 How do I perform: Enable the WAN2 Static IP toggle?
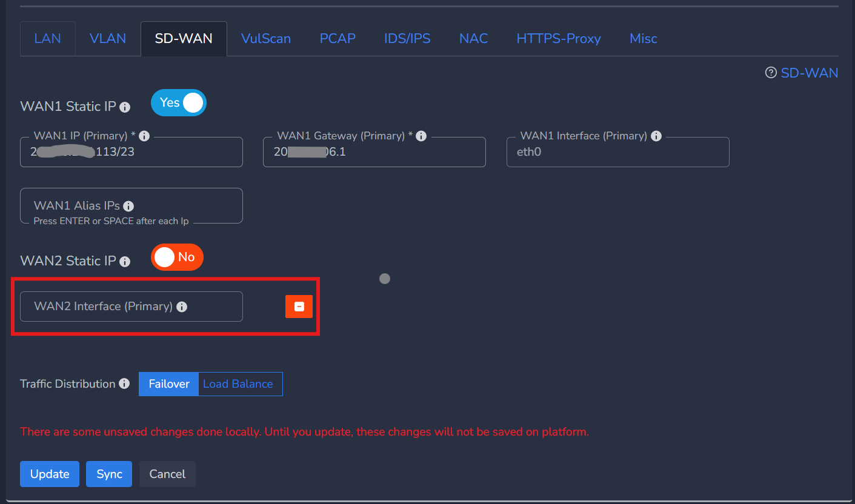click(x=178, y=257)
